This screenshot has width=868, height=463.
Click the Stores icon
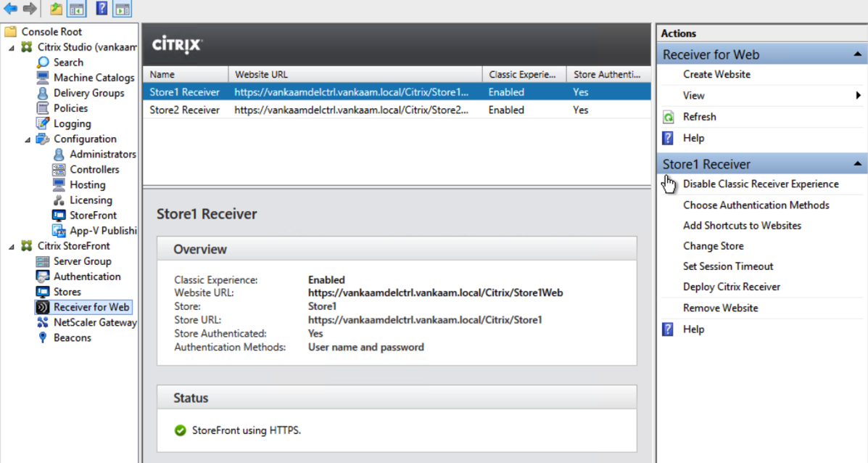coord(43,292)
